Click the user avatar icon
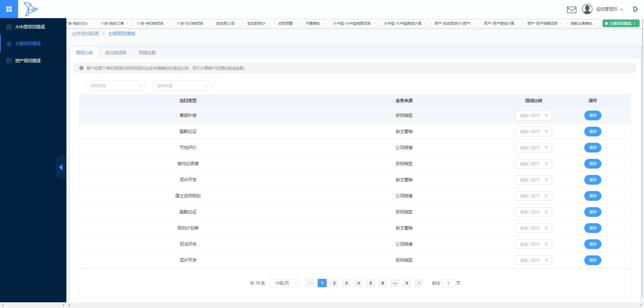The height and width of the screenshot is (308, 644). tap(587, 9)
